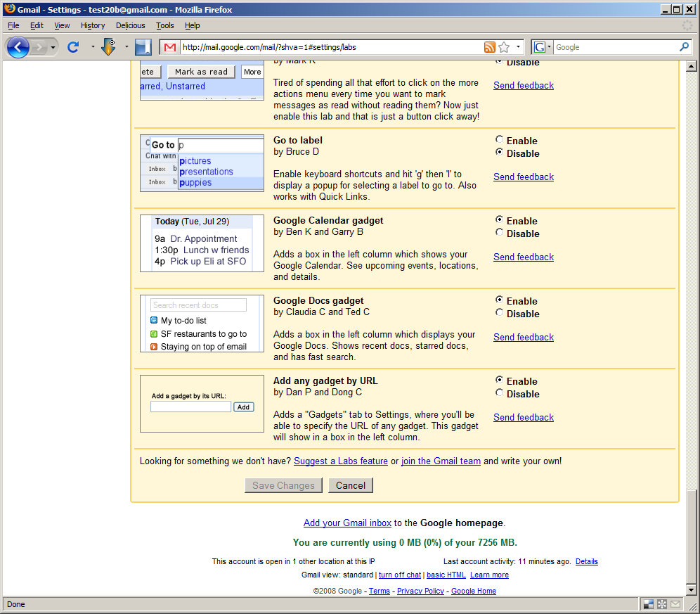Follow the join the Gmail team link
The width and height of the screenshot is (700, 614).
pos(441,461)
